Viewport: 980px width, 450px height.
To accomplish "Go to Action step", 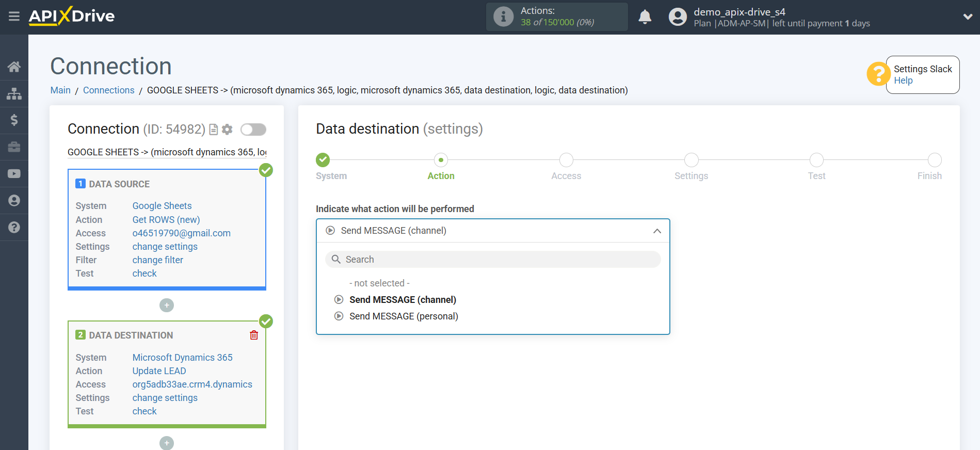I will (441, 160).
